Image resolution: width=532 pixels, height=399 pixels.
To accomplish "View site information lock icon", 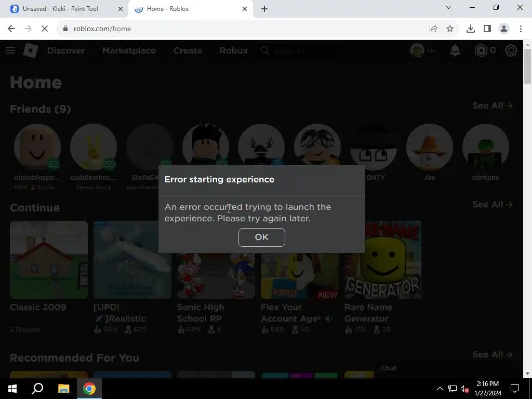I will tap(65, 29).
